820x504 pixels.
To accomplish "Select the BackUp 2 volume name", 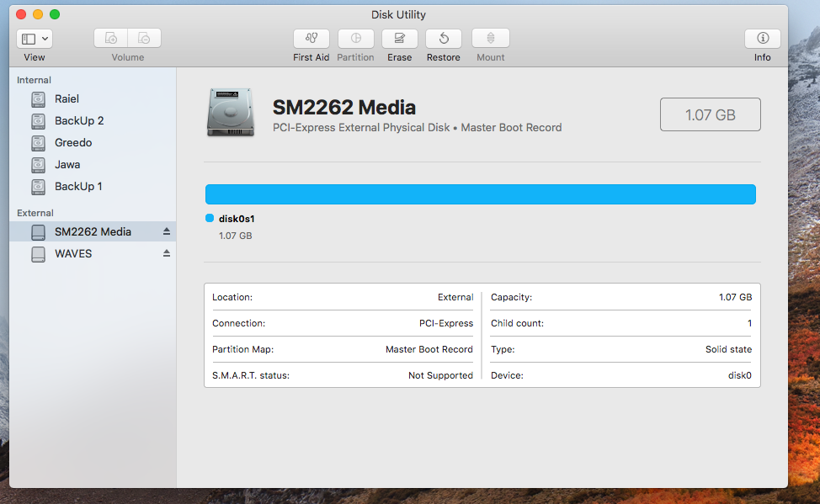I will coord(79,121).
